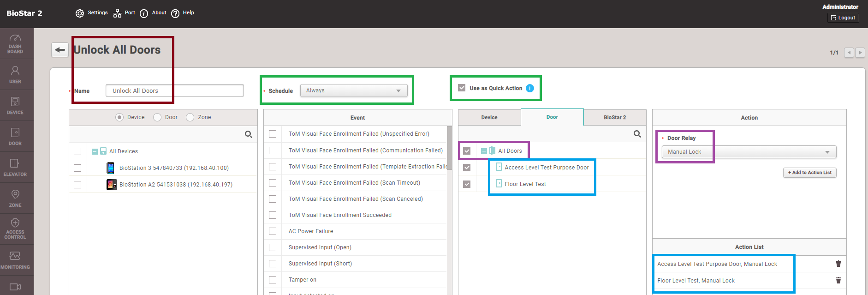868x295 pixels.
Task: Click Name input field
Action: [174, 90]
